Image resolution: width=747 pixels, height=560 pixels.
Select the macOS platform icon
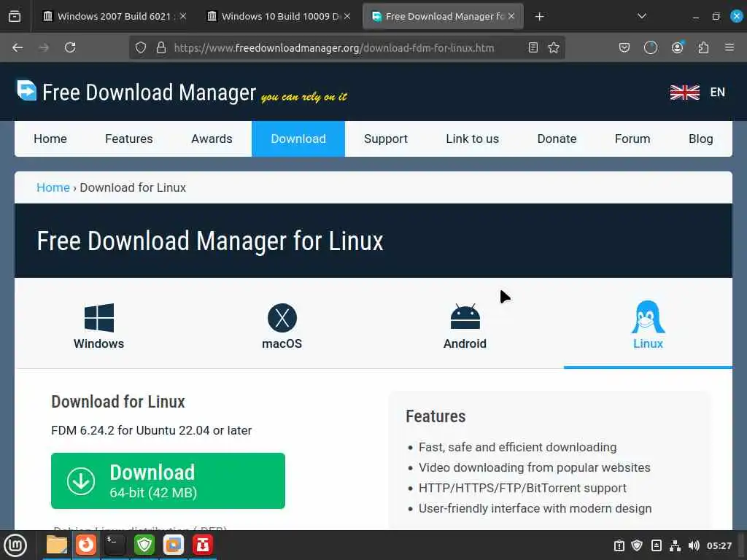click(282, 318)
